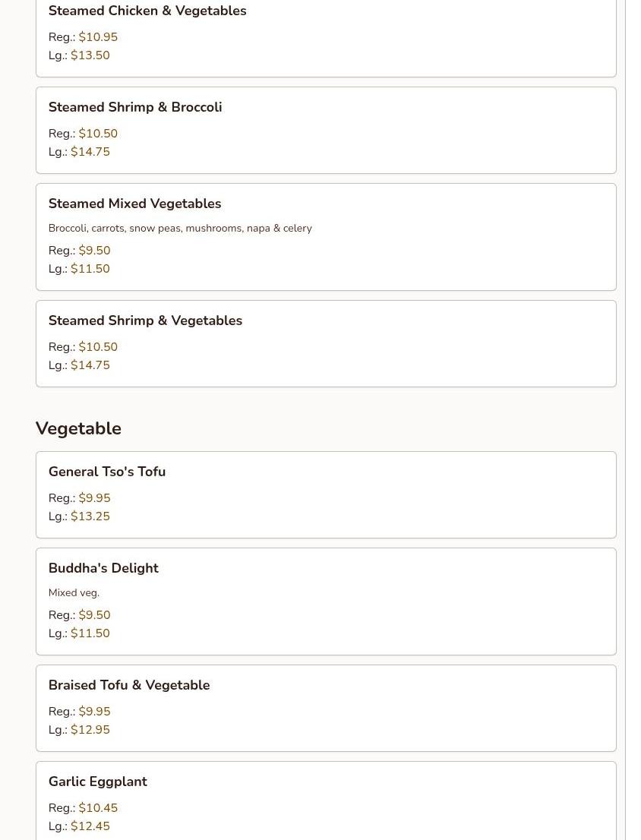Select the Steamed Shrimp & Vegetables card
The width and height of the screenshot is (641, 840).
point(326,343)
